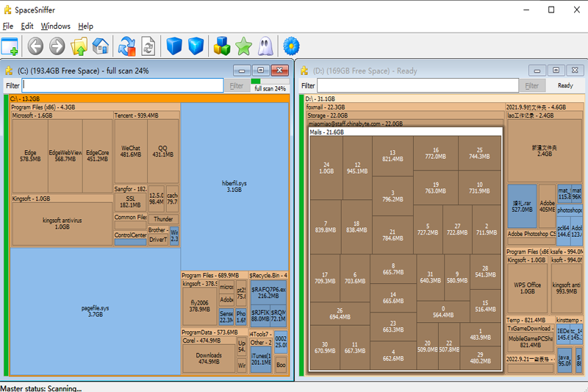
Task: Click the blue flower donate icon
Action: [x=291, y=46]
